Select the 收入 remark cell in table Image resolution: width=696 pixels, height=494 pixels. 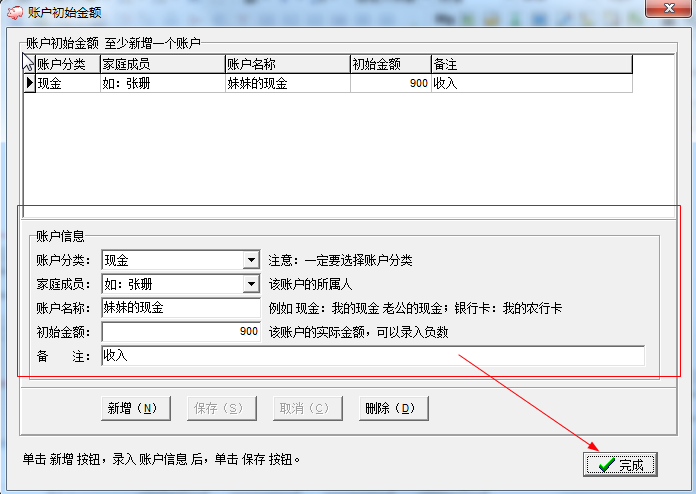[532, 83]
